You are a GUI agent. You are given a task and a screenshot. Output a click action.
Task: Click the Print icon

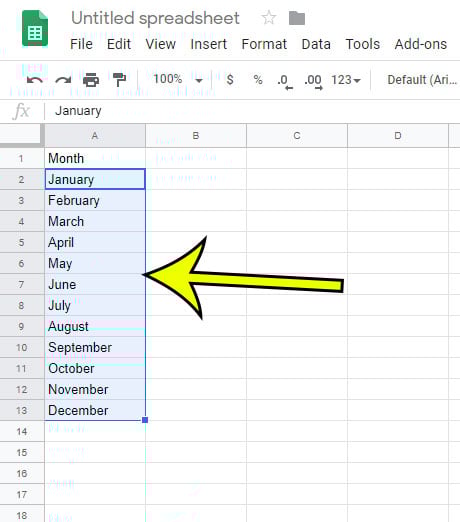[91, 80]
